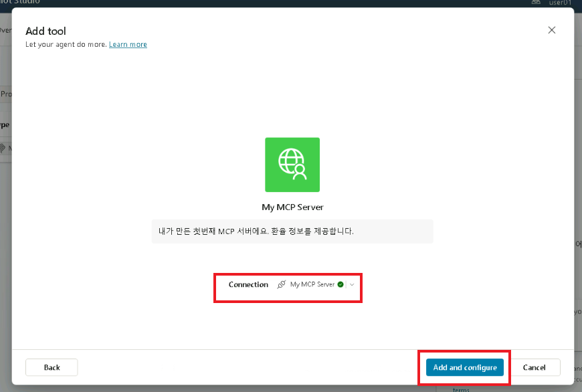
Task: Click the Connection label
Action: (x=248, y=285)
